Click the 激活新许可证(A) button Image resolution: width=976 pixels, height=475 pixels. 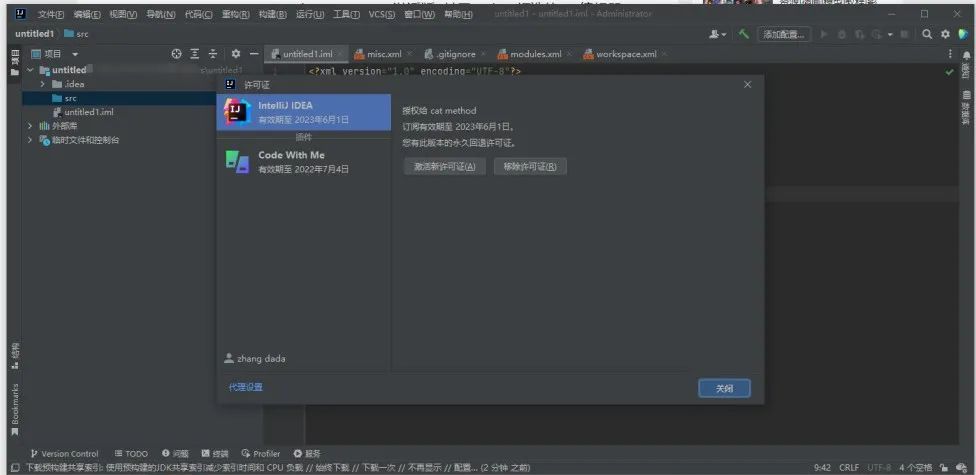click(x=444, y=166)
